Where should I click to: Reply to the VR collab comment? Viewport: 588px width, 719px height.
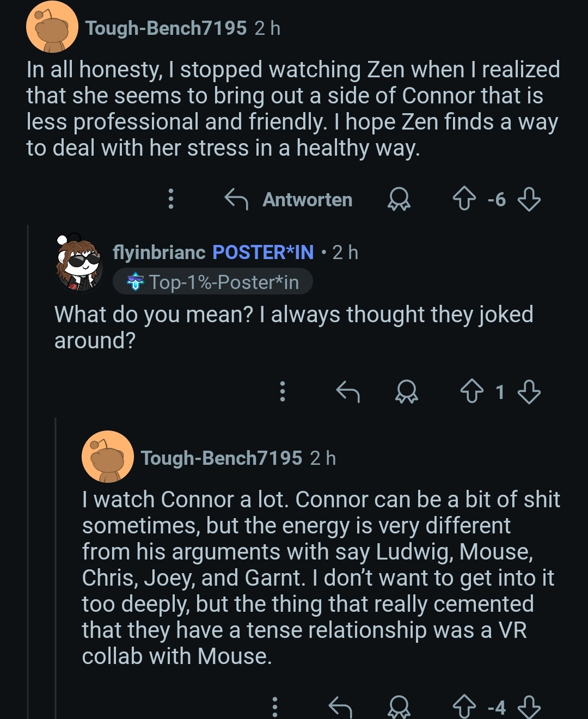tap(341, 707)
